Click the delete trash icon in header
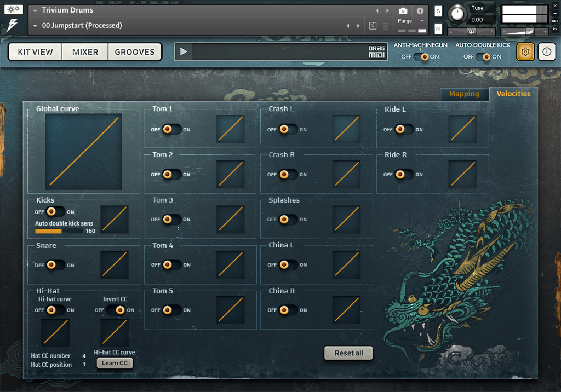 (x=386, y=26)
